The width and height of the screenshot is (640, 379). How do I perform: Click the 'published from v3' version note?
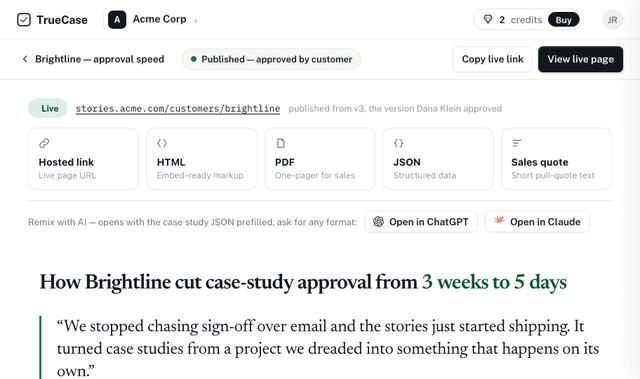(395, 109)
